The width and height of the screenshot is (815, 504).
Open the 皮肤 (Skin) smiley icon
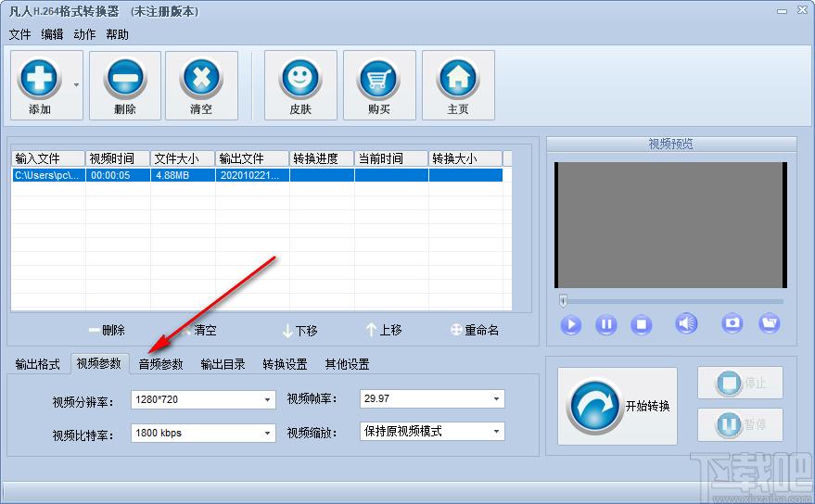(300, 79)
